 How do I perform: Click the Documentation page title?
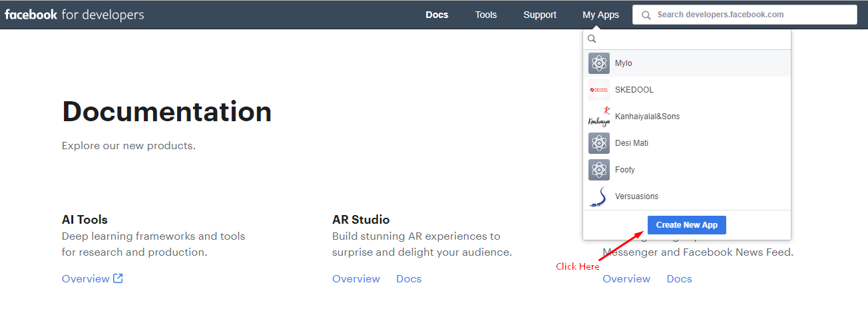pos(167,111)
